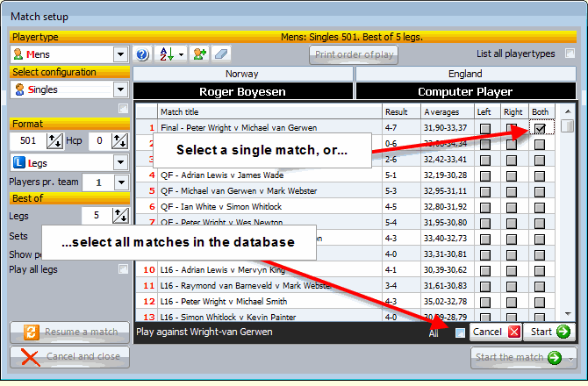
Task: Check the Both box for the Final match
Action: 540,128
